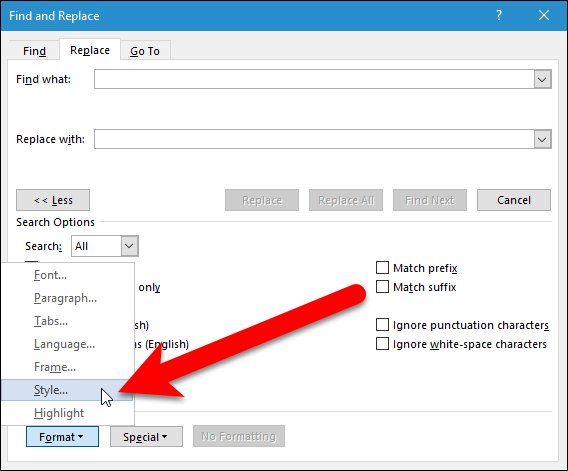Check Ignore punctuation characters
The height and width of the screenshot is (471, 568).
point(382,325)
